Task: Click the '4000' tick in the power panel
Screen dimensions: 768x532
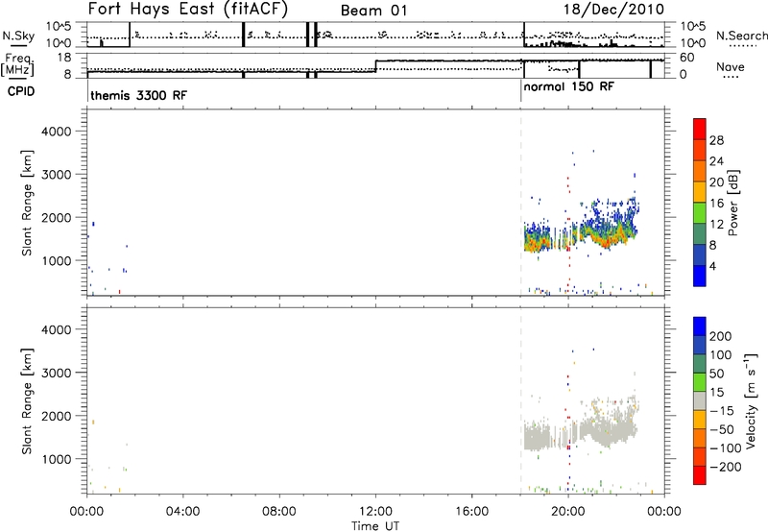Action: tap(57, 132)
